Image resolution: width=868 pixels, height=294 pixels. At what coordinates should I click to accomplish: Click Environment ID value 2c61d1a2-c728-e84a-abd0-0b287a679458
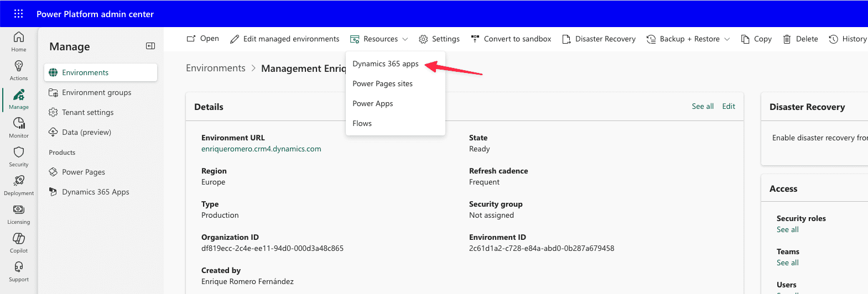pyautogui.click(x=542, y=248)
